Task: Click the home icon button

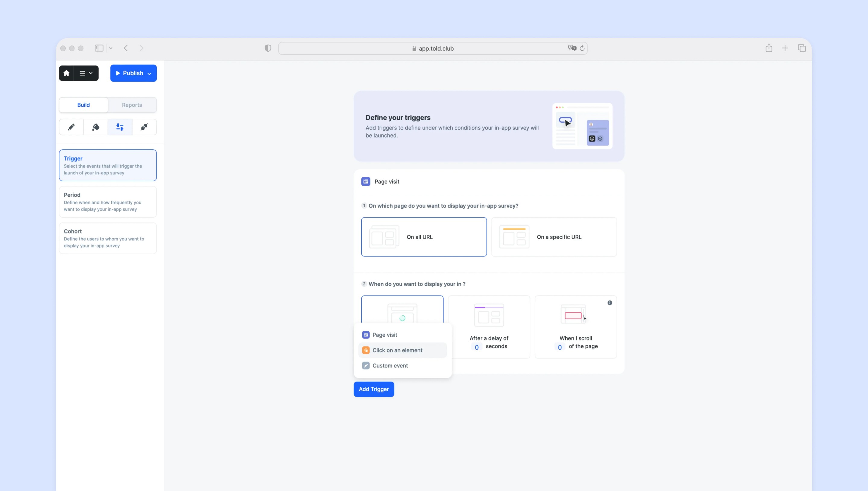Action: 67,73
